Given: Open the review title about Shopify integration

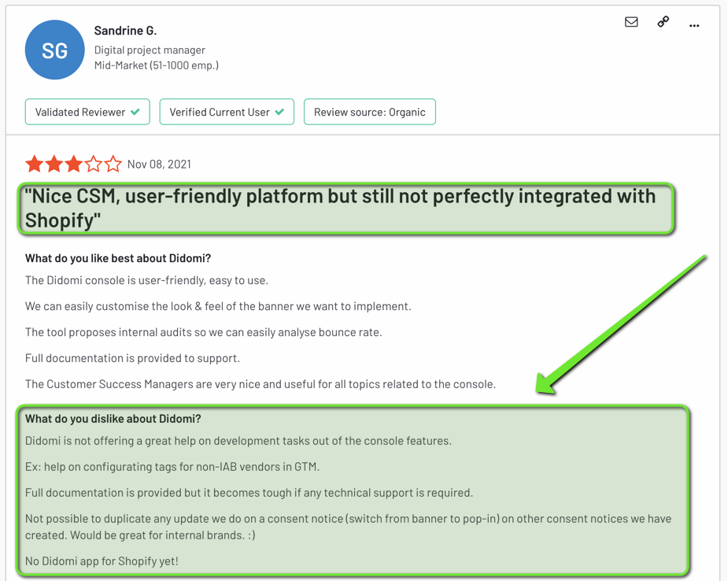Looking at the screenshot, I should (340, 208).
